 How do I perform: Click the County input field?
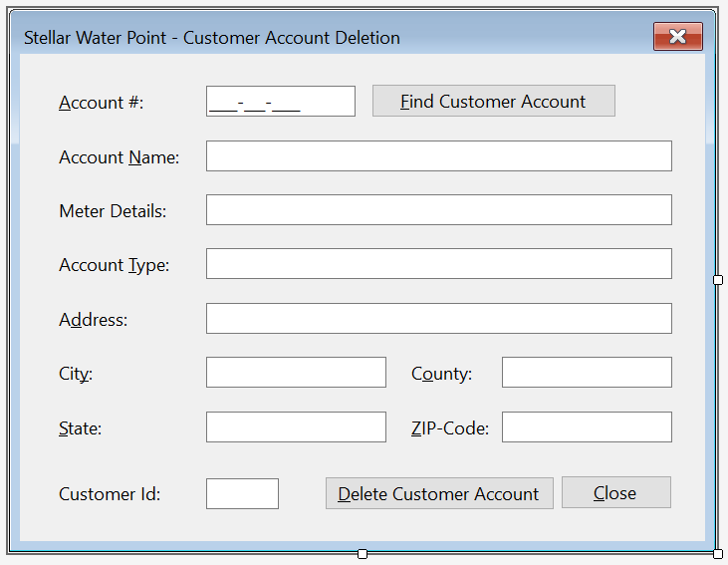tap(587, 372)
